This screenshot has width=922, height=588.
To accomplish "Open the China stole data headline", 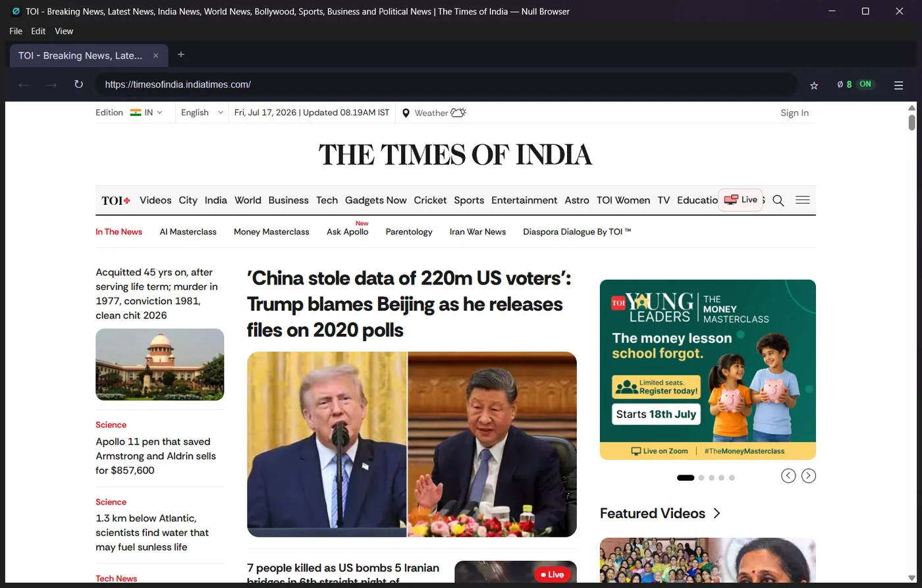I will click(x=409, y=304).
